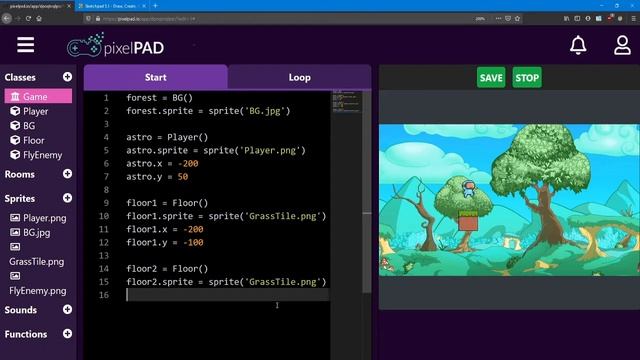Click the Classes section header
This screenshot has height=360, width=640.
(x=20, y=77)
